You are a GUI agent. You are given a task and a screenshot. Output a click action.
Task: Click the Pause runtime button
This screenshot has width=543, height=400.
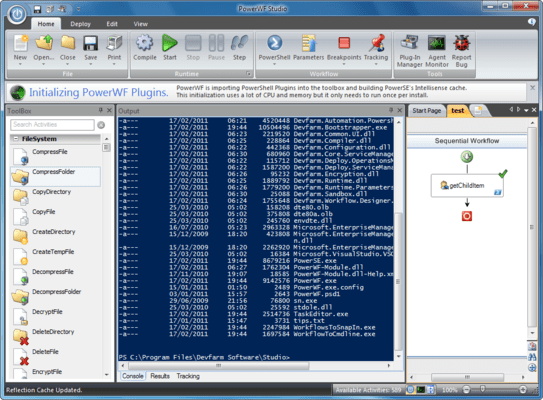(x=216, y=43)
